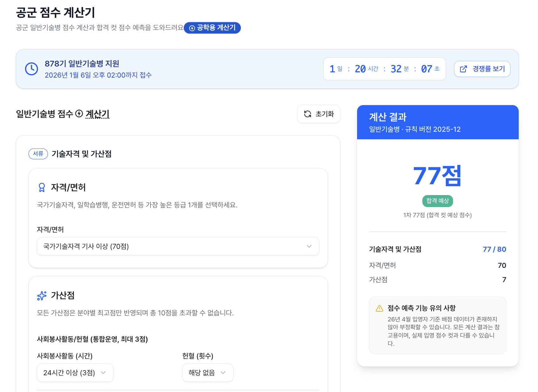
Task: Click the 자격/면허 row value 70
Action: pos(502,265)
